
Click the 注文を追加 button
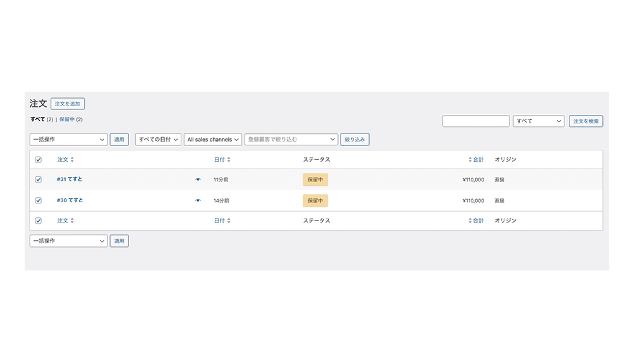pyautogui.click(x=68, y=104)
